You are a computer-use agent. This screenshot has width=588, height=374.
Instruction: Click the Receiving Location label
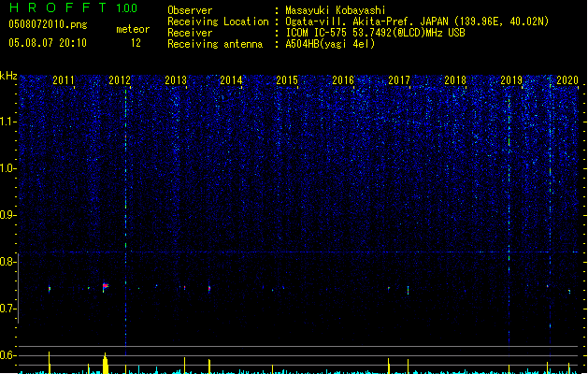click(218, 22)
